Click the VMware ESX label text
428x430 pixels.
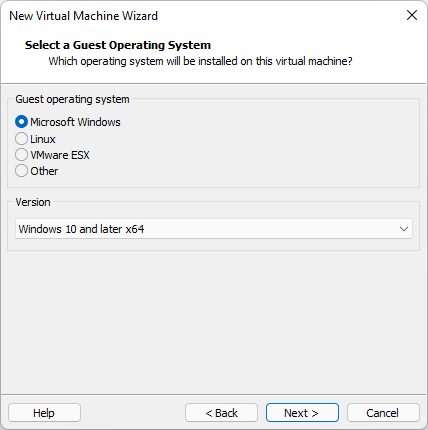[x=60, y=155]
